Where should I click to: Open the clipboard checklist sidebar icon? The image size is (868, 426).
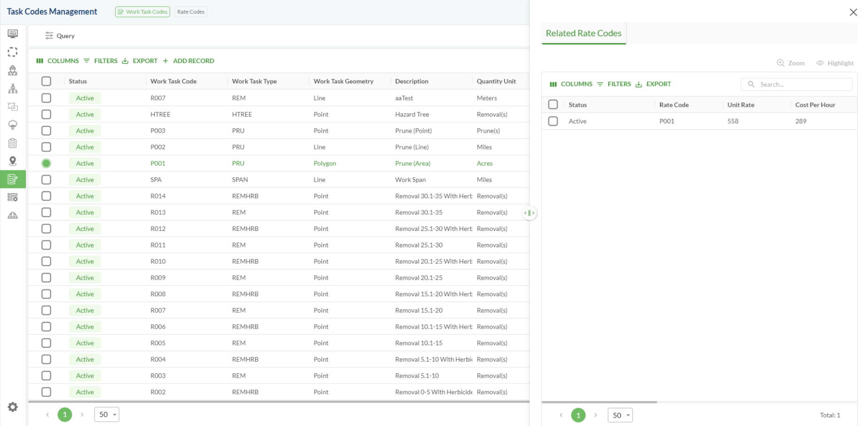(x=13, y=143)
